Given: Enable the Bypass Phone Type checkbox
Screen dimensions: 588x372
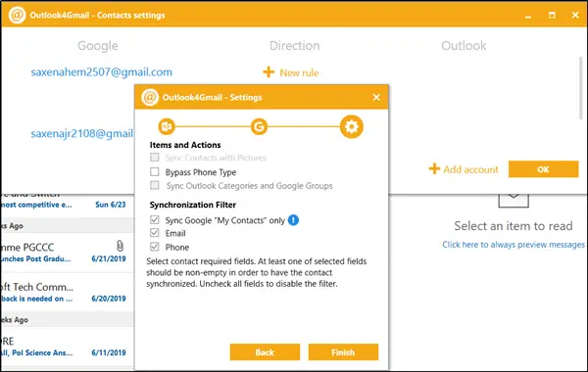Looking at the screenshot, I should coord(155,172).
